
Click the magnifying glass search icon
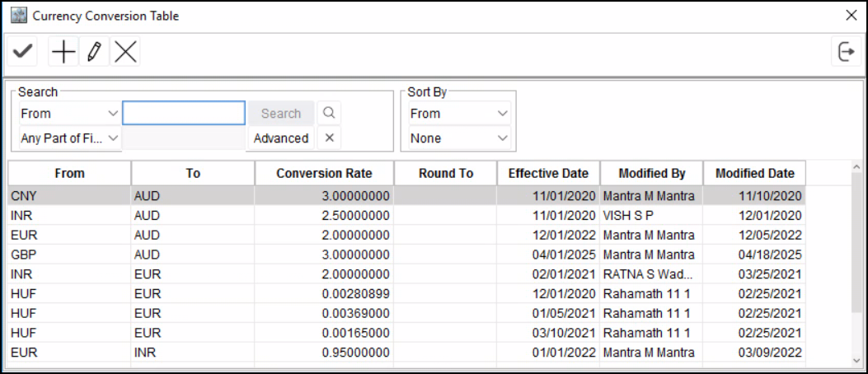coord(328,113)
